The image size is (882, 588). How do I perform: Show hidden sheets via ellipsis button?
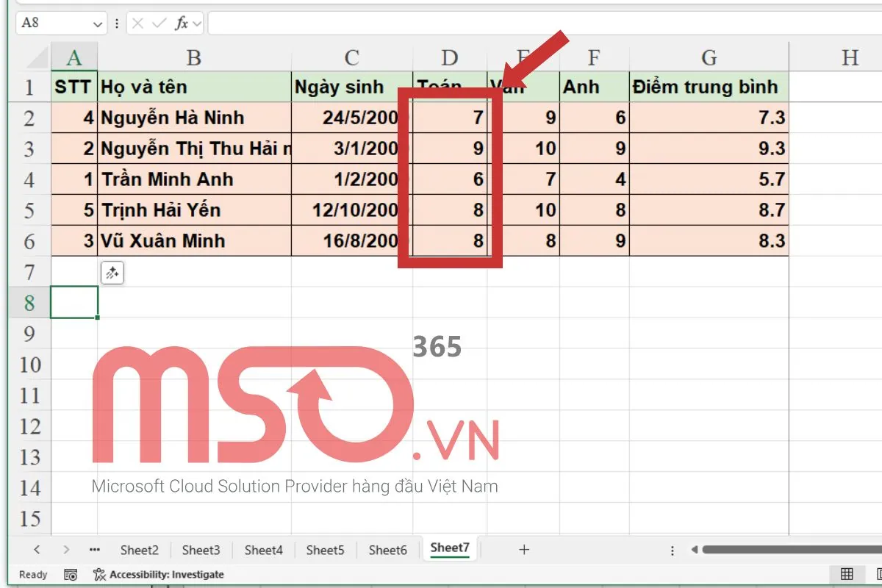[94, 549]
